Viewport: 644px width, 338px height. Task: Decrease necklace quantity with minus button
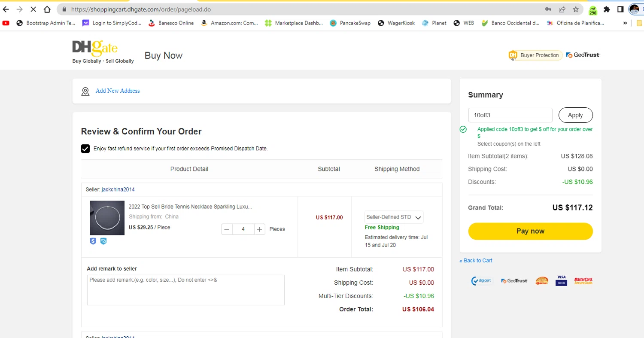click(x=227, y=229)
